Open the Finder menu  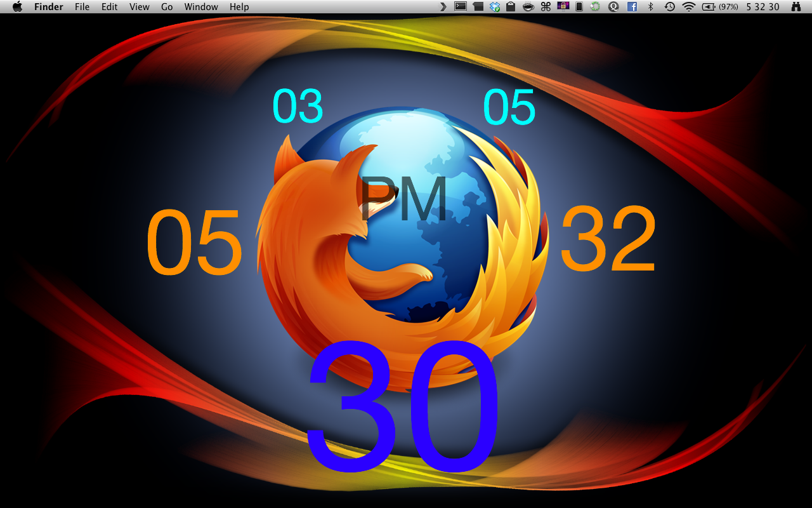pos(48,7)
